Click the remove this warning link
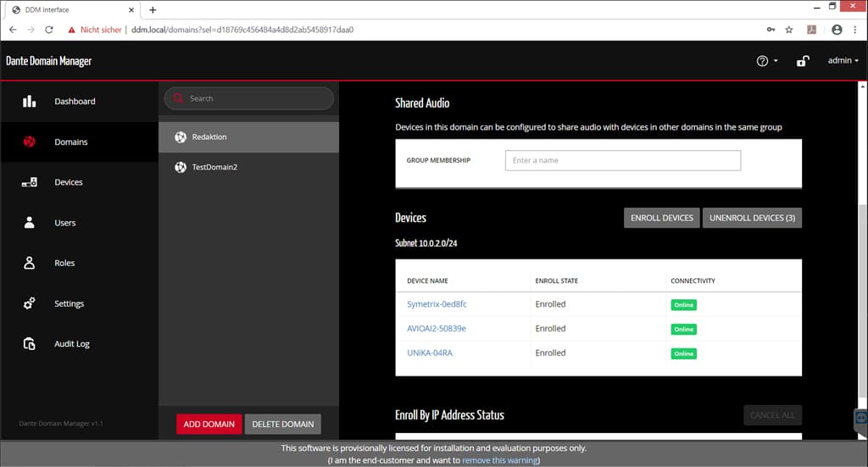Viewport: 868px width, 467px height. [499, 460]
